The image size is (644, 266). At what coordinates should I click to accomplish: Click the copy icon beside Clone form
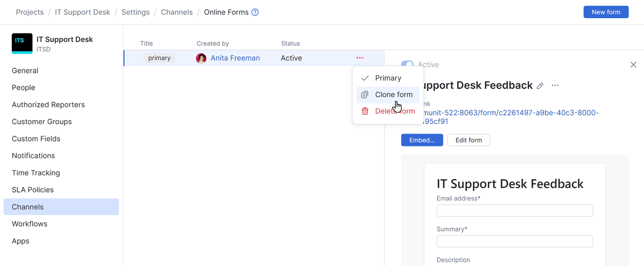(365, 95)
